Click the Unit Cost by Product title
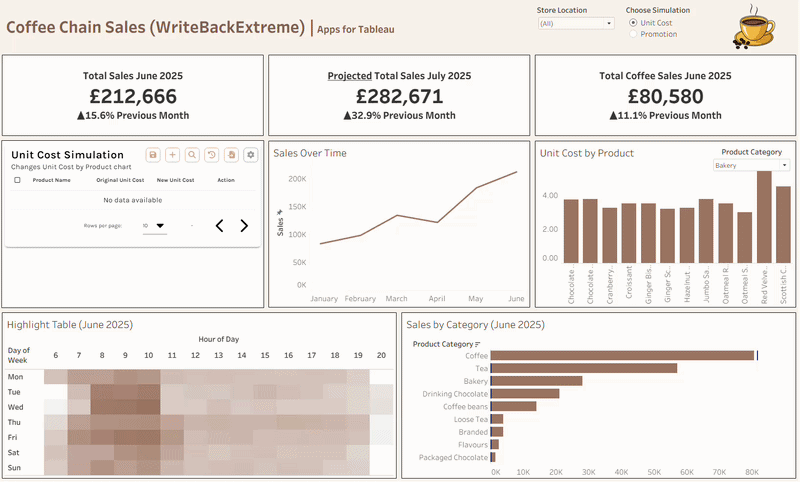The width and height of the screenshot is (800, 482). point(587,153)
